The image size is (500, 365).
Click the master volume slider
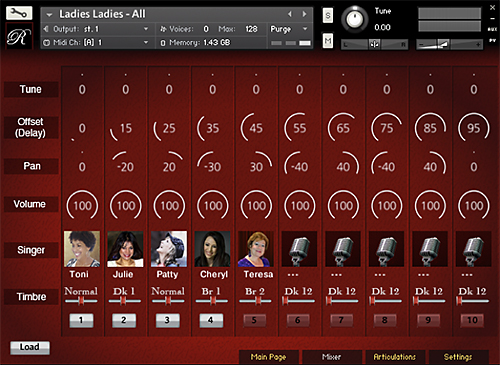[449, 44]
